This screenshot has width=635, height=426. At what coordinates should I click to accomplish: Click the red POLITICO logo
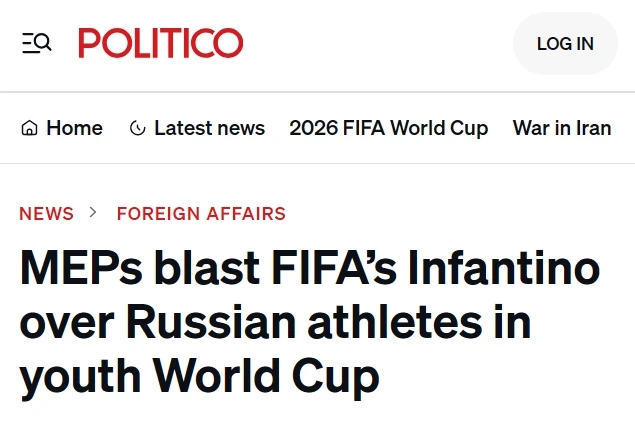pyautogui.click(x=161, y=43)
